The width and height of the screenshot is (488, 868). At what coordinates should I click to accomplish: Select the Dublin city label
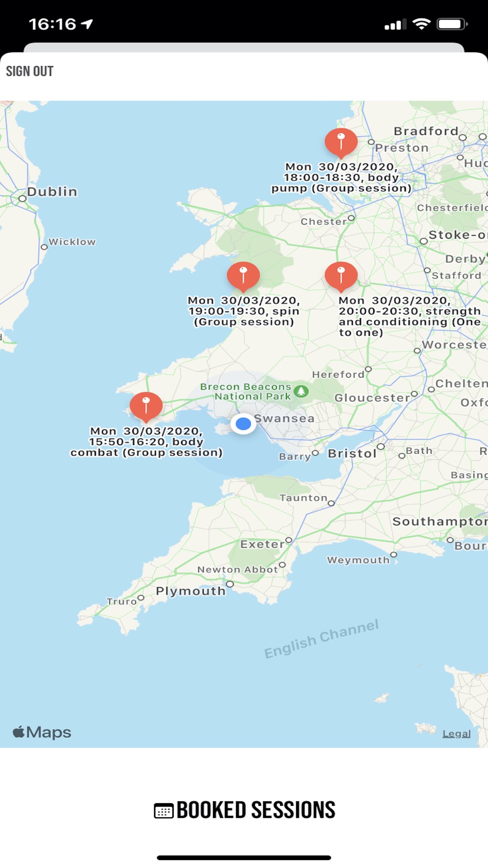(52, 191)
